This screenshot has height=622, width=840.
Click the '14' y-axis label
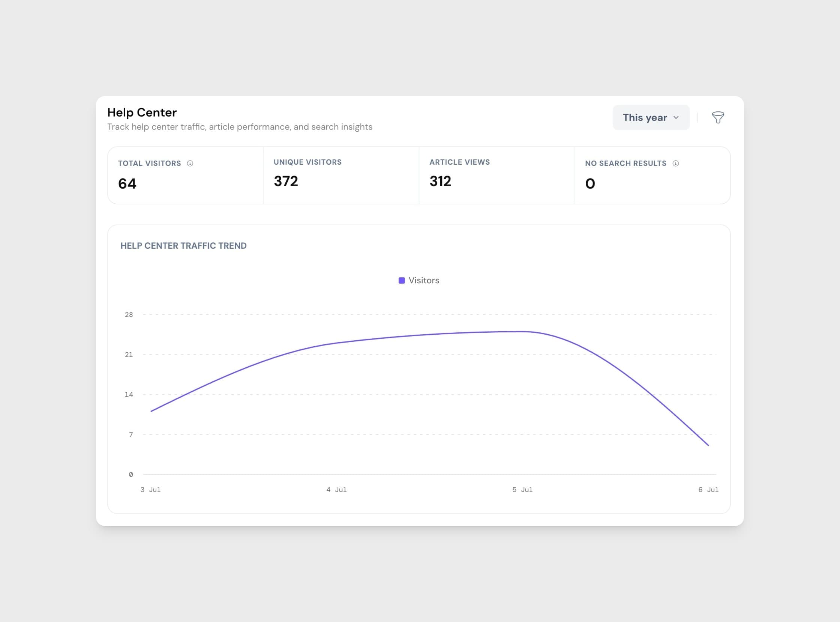129,395
